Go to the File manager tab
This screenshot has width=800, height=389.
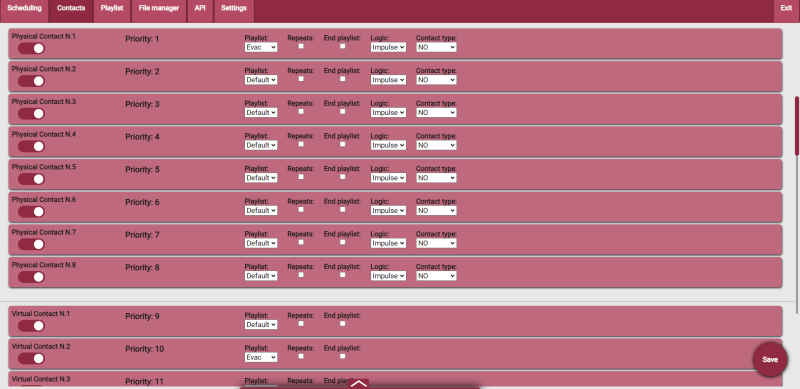click(x=159, y=11)
